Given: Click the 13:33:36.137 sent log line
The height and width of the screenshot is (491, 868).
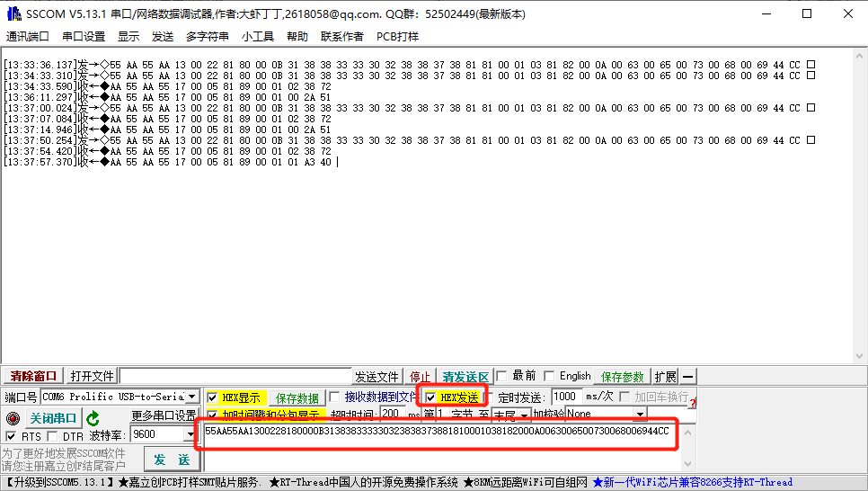Looking at the screenshot, I should [x=409, y=65].
